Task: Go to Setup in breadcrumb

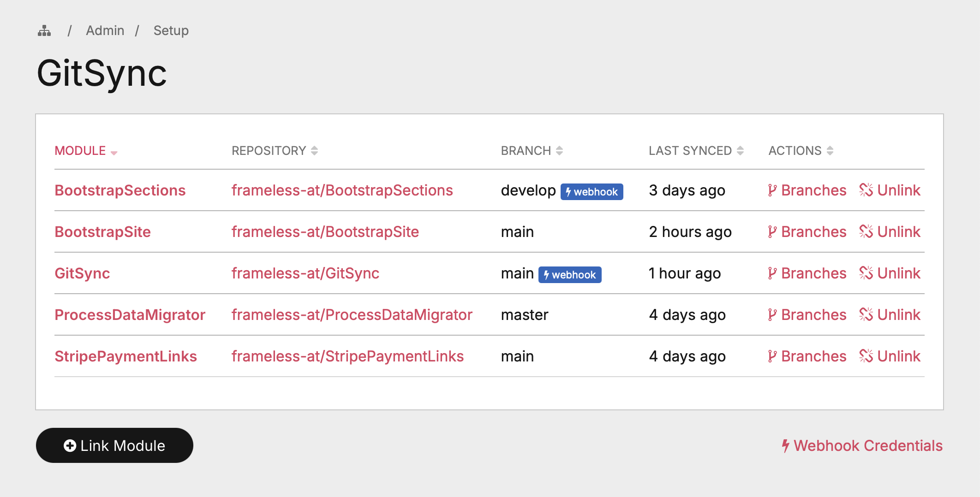Action: (x=171, y=31)
